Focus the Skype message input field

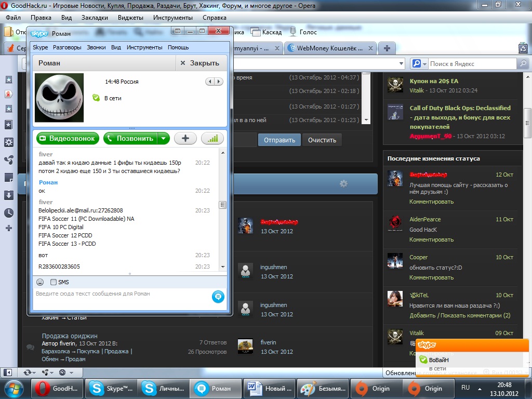(x=122, y=299)
